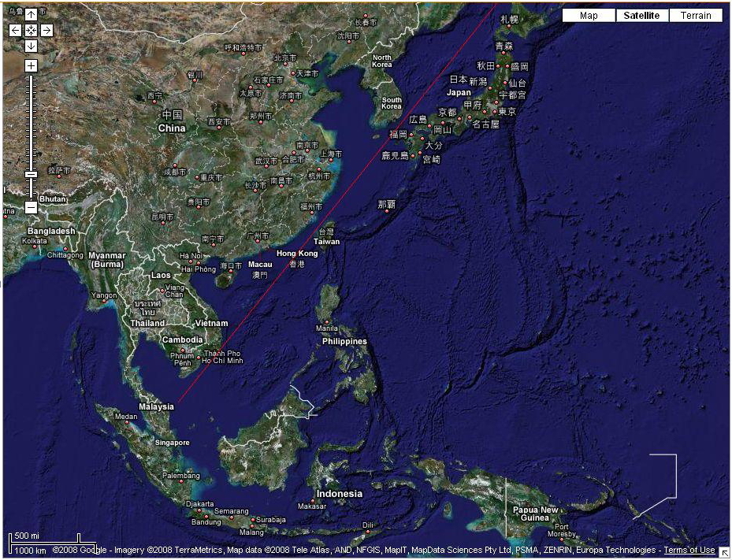Switch to Terrain view
The height and width of the screenshot is (560, 732).
coord(696,16)
